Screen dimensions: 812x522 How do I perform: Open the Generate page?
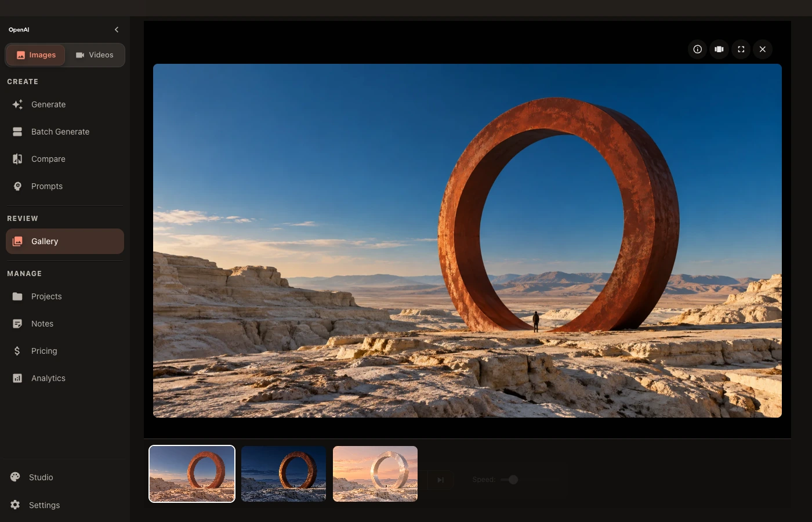pos(65,104)
